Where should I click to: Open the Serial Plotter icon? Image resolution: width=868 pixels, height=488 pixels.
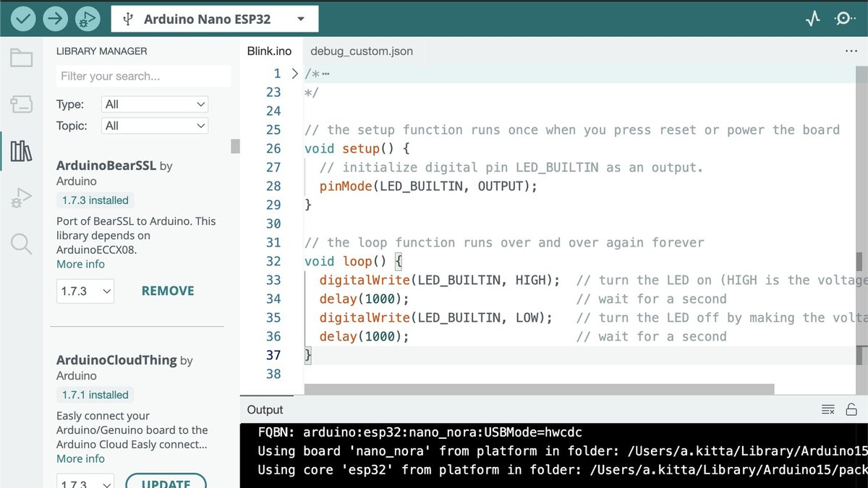click(x=813, y=19)
